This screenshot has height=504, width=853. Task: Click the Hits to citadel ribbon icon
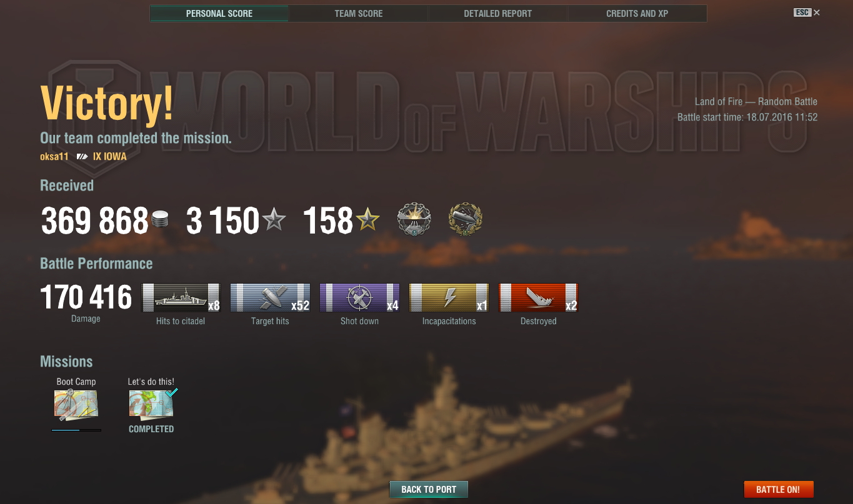(x=181, y=297)
